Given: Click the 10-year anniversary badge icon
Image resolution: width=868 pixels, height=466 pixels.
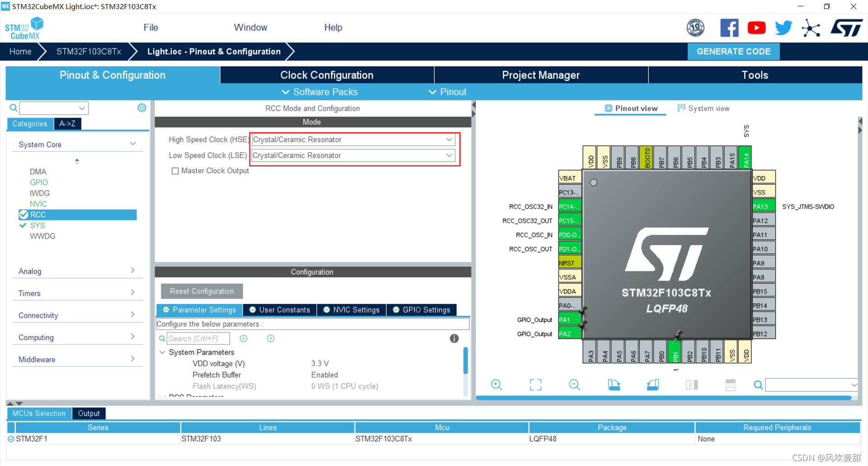Looking at the screenshot, I should click(x=695, y=28).
